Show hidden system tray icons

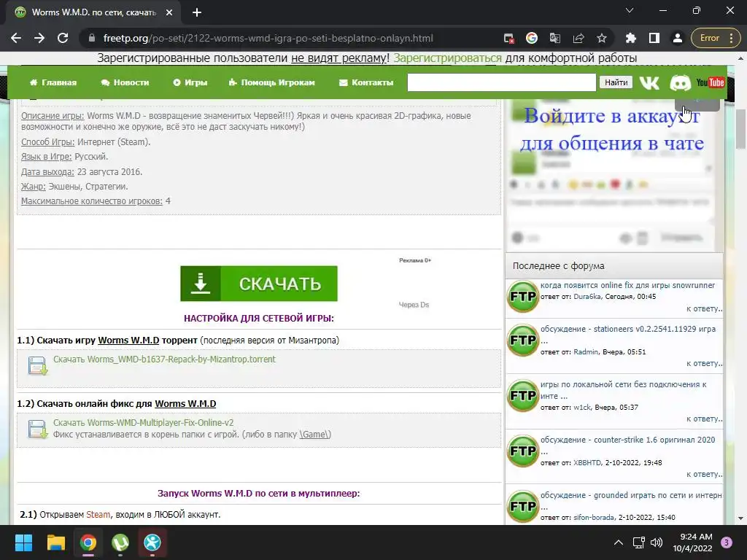coord(618,542)
